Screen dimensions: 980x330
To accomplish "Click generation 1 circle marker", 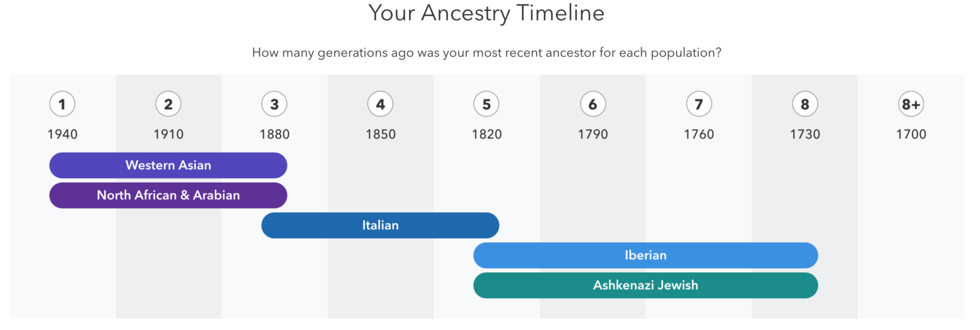I will [x=62, y=104].
